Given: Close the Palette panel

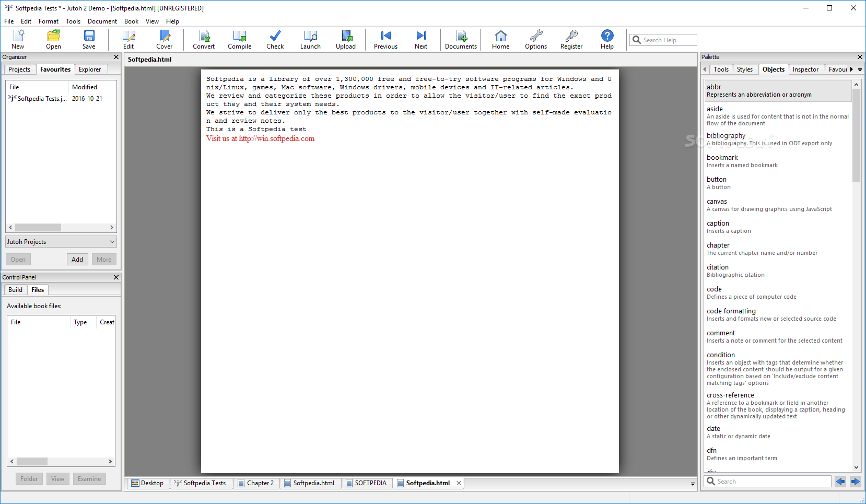Looking at the screenshot, I should click(x=860, y=57).
